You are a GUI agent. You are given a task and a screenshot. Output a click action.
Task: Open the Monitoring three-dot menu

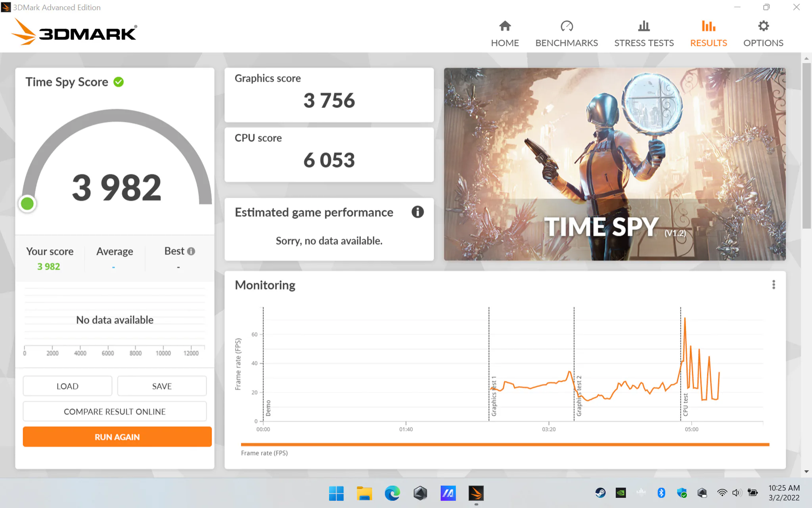coord(774,285)
